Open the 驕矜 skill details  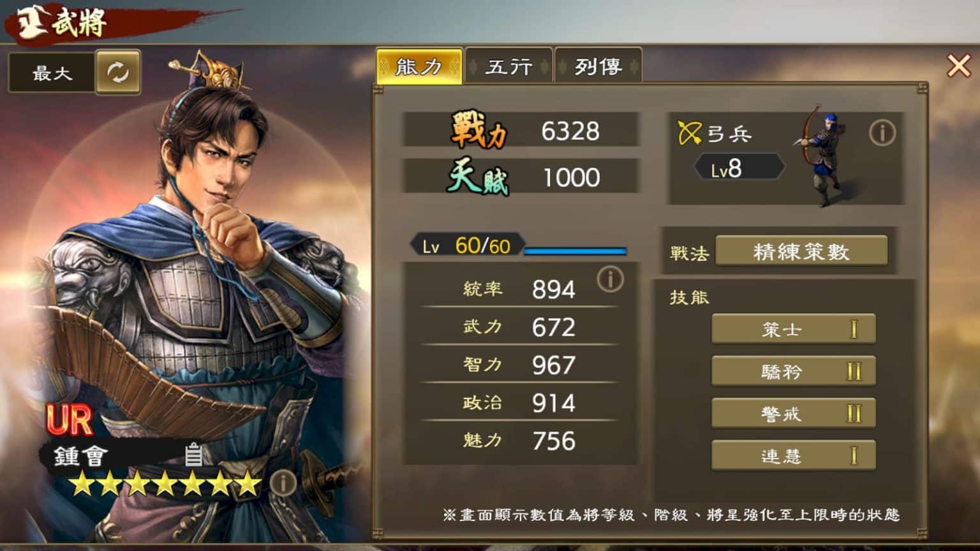(x=794, y=371)
